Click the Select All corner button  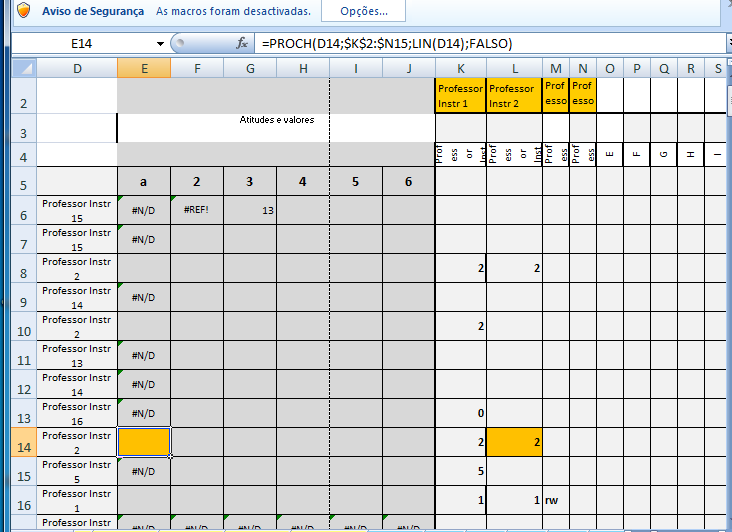coord(24,69)
